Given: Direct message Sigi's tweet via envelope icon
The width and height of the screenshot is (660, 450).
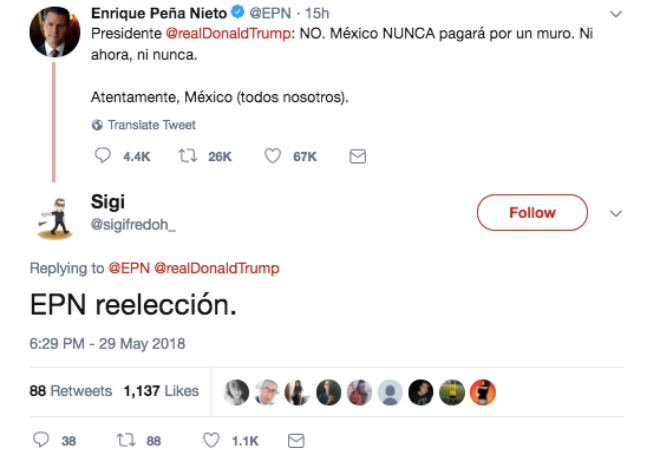Looking at the screenshot, I should click(295, 439).
